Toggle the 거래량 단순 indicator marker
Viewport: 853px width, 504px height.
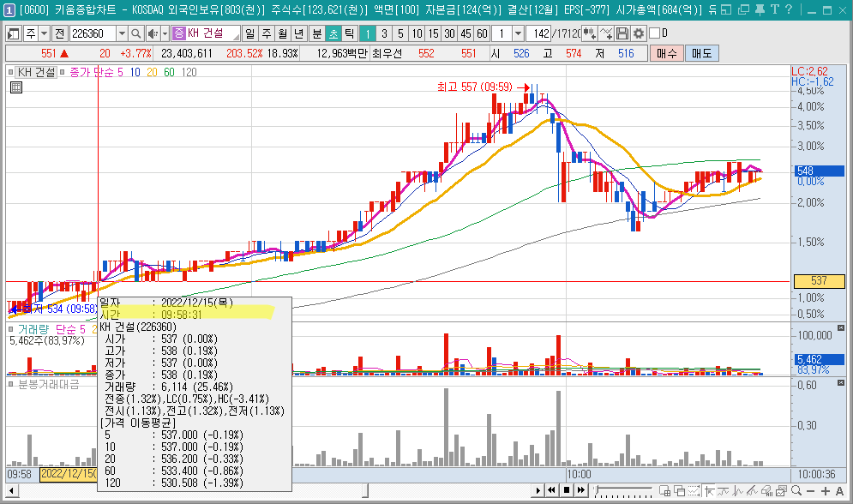[11, 329]
